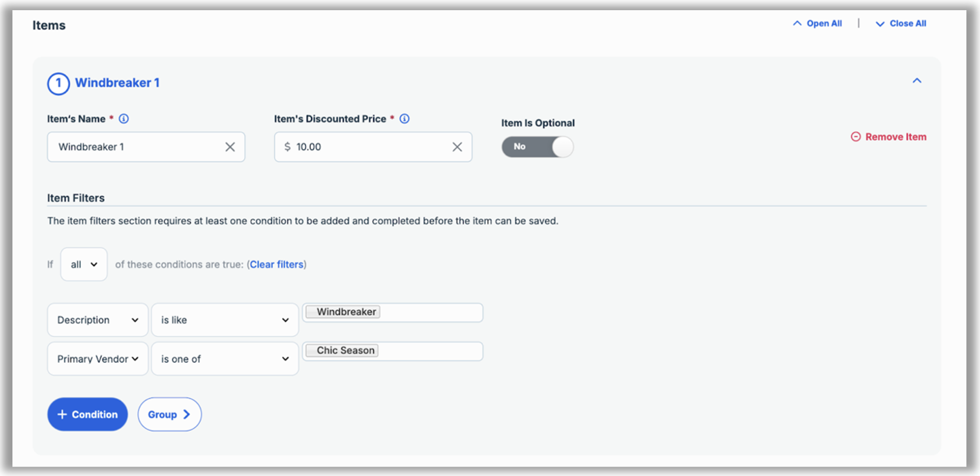Click the info icon beside Item's Name
980x476 pixels.
124,119
